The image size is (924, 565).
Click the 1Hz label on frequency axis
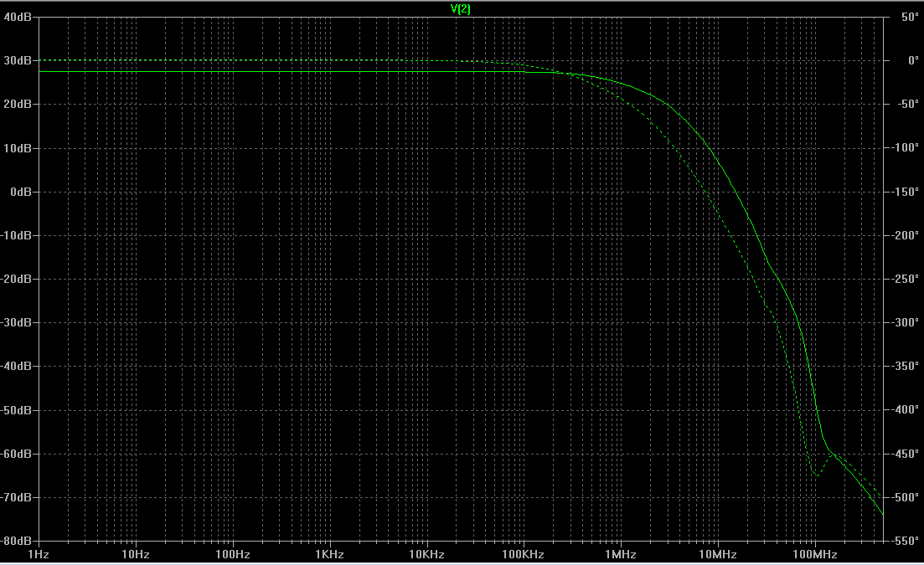(x=39, y=554)
